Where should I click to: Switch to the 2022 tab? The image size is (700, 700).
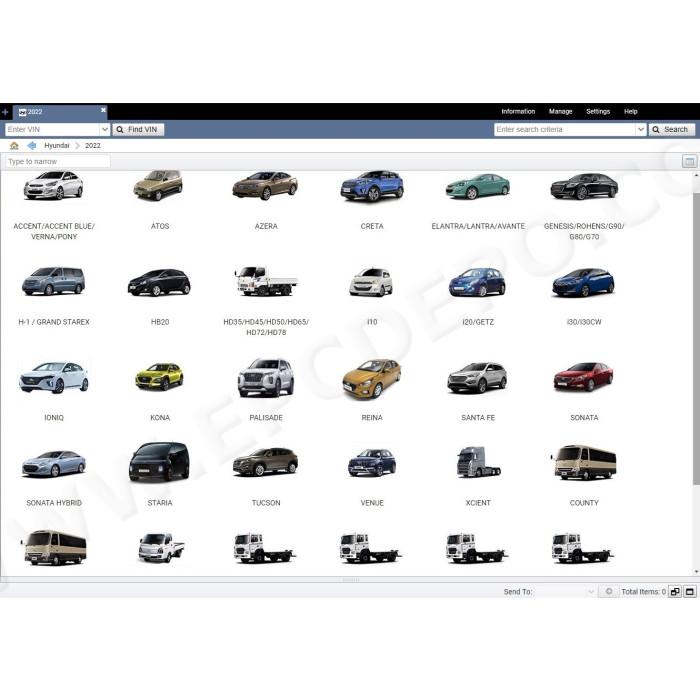point(58,112)
